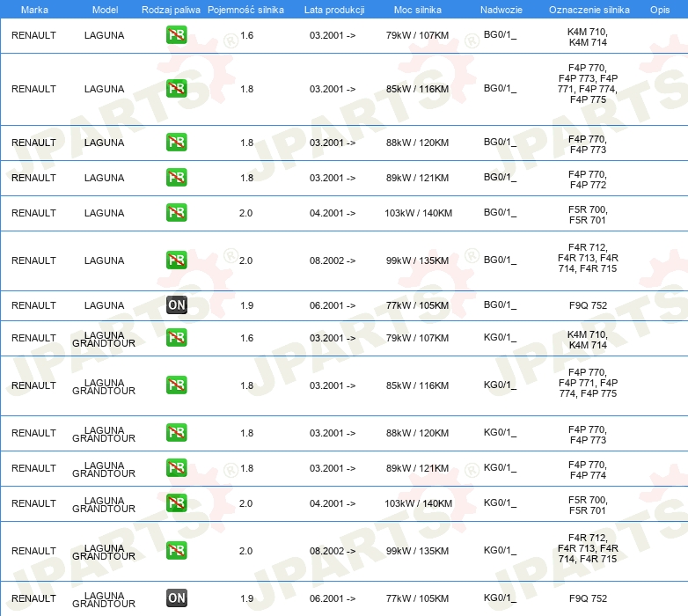The height and width of the screenshot is (616, 688).
Task: Click the 04.2001 production date in the BG0/1_ row
Action: (333, 213)
